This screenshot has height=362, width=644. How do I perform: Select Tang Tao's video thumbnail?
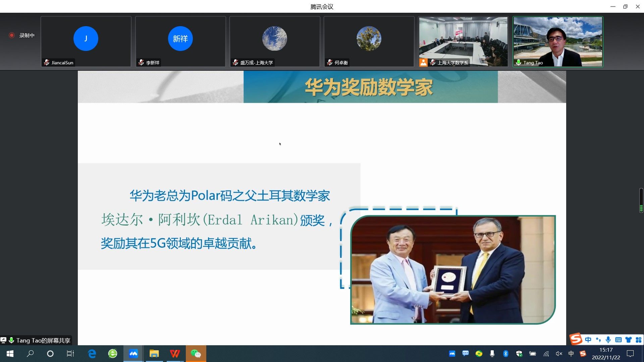[558, 42]
